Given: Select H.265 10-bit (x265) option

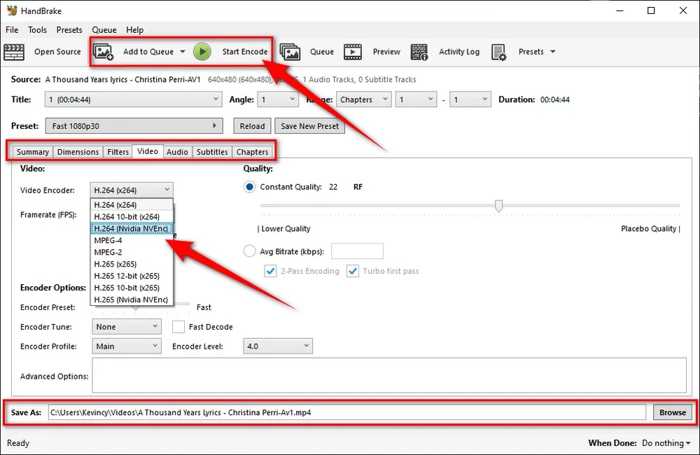Looking at the screenshot, I should pos(132,288).
